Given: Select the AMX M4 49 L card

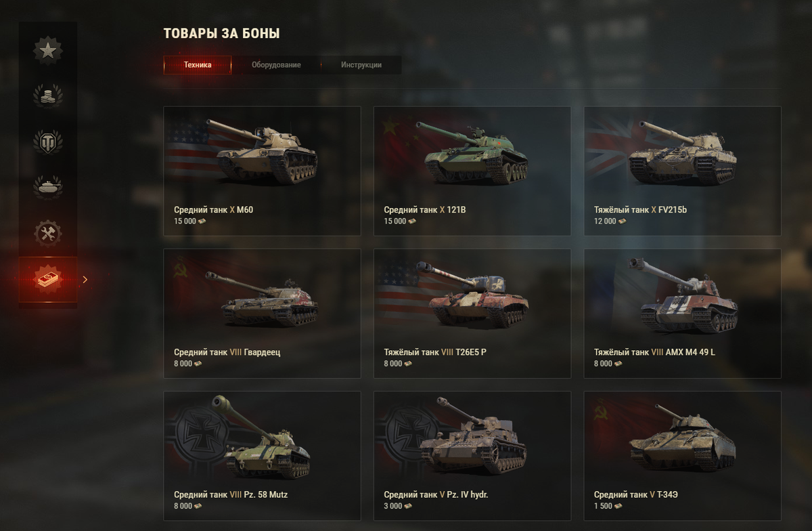Looking at the screenshot, I should tap(683, 314).
